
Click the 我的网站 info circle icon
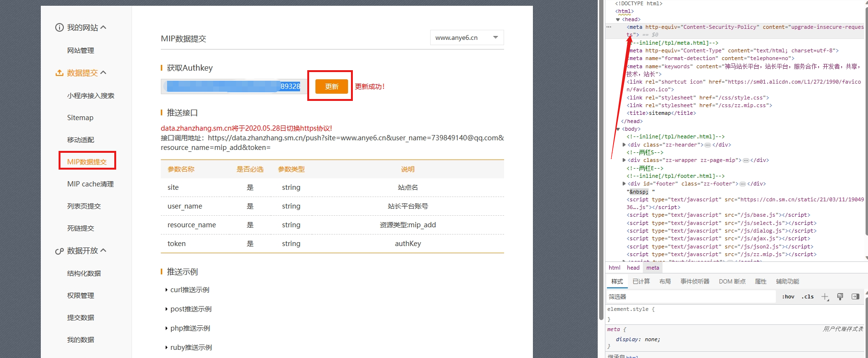[60, 27]
